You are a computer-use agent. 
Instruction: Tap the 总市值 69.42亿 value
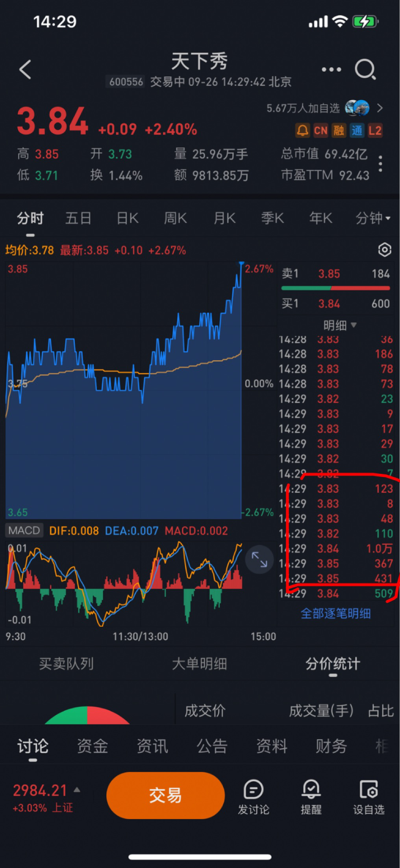click(x=324, y=154)
